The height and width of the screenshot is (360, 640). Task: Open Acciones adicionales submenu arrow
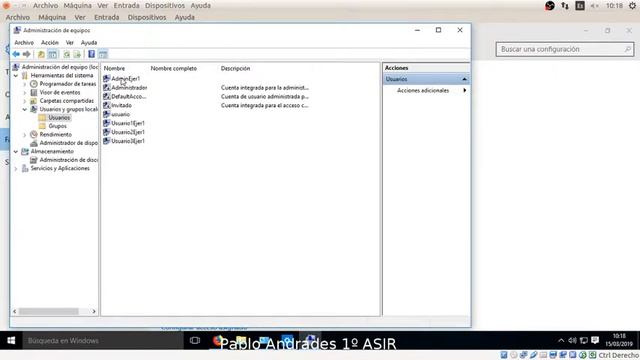coord(464,90)
